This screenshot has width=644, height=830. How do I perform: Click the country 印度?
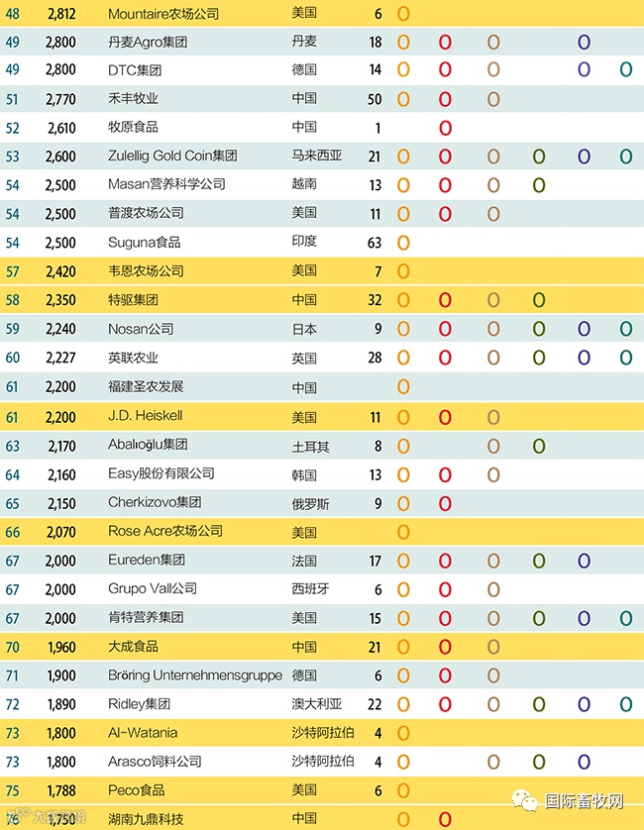pyautogui.click(x=304, y=242)
